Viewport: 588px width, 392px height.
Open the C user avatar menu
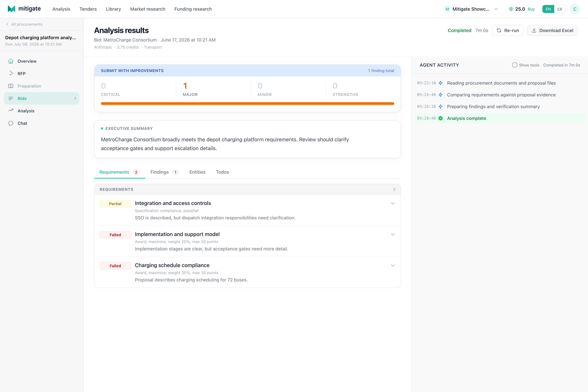coord(575,9)
